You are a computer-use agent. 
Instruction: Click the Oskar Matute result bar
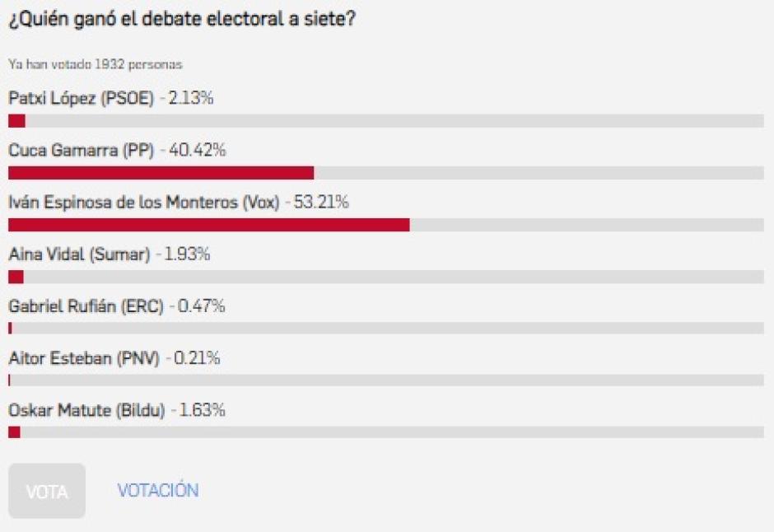click(x=386, y=432)
